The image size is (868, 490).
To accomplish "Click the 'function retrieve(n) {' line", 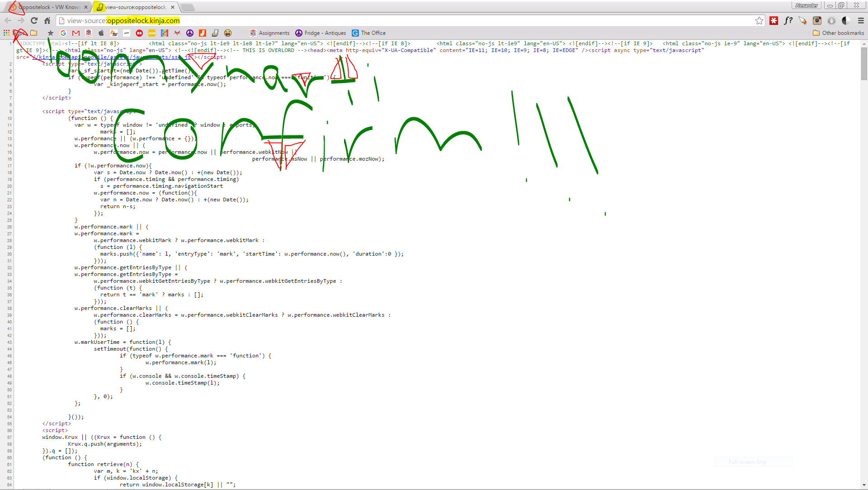I will [104, 464].
